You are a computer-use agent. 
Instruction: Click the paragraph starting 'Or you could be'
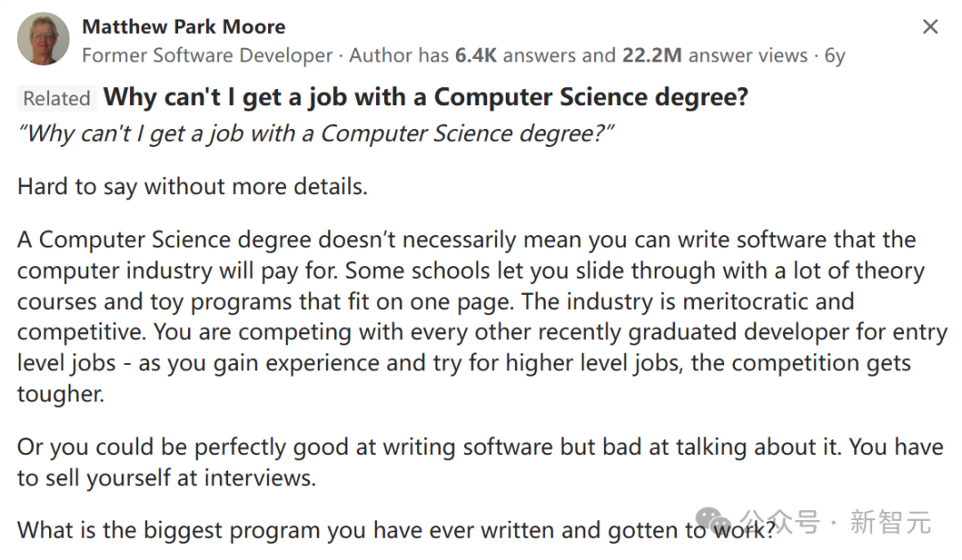[479, 461]
